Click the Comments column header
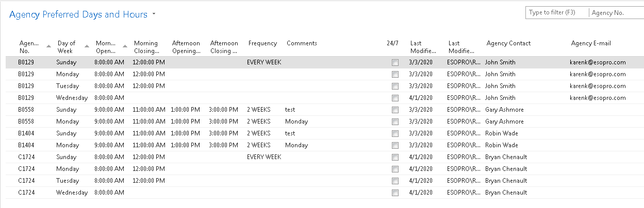Screen dimensions: 644x208 coord(302,43)
